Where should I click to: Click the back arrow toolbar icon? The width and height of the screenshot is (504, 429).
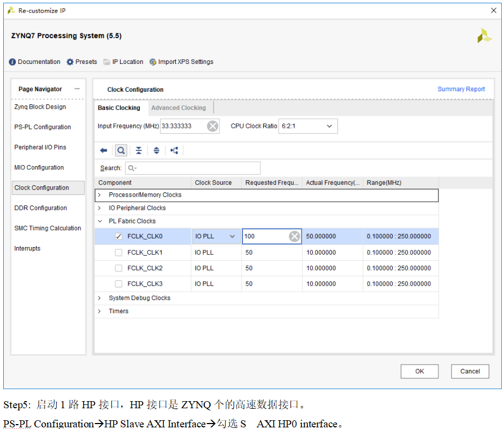pos(104,150)
